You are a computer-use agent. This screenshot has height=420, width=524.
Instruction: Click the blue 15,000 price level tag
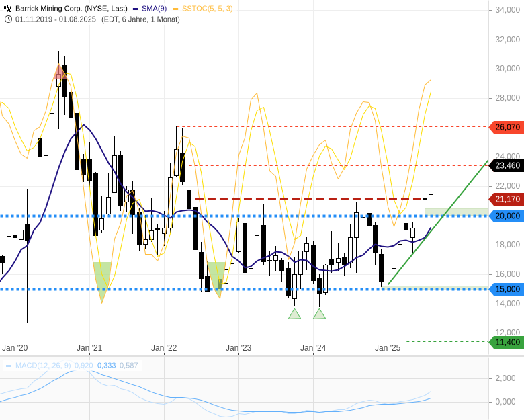coord(507,289)
